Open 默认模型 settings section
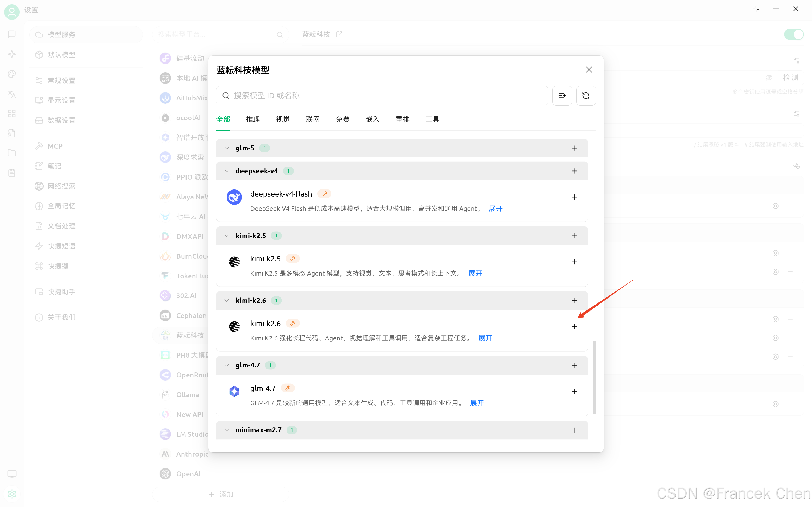The height and width of the screenshot is (507, 812). (x=86, y=55)
